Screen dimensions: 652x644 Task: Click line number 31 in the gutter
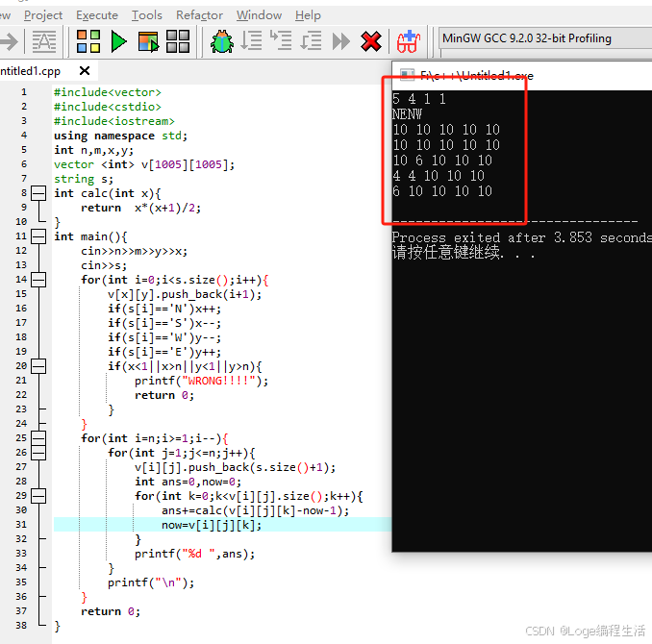(21, 525)
